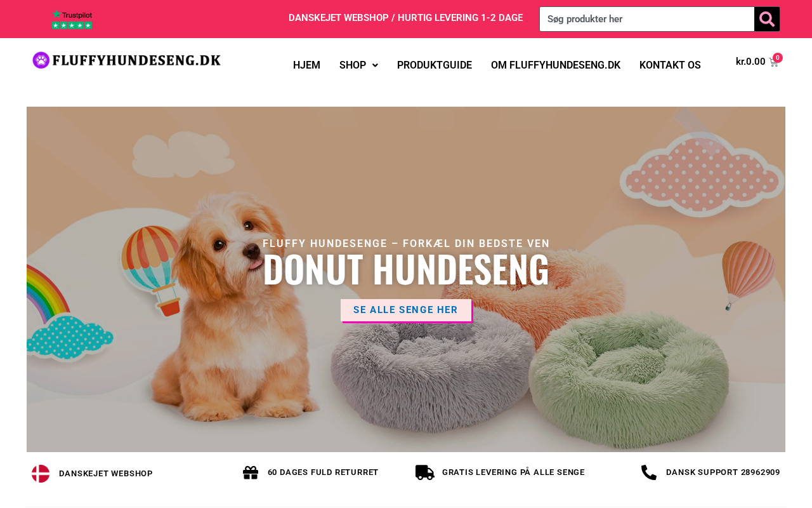Go to the PRODUKTGUIDE page
812x508 pixels.
click(x=435, y=65)
